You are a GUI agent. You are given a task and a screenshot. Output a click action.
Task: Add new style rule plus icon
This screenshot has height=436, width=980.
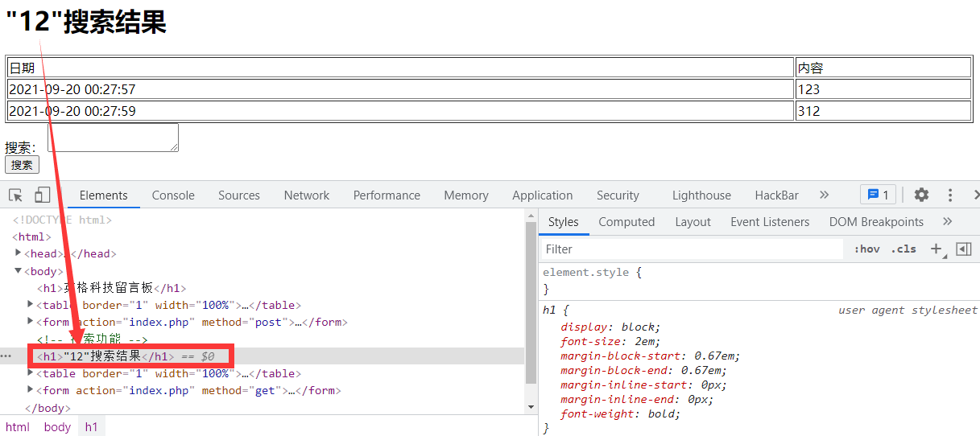(x=936, y=249)
